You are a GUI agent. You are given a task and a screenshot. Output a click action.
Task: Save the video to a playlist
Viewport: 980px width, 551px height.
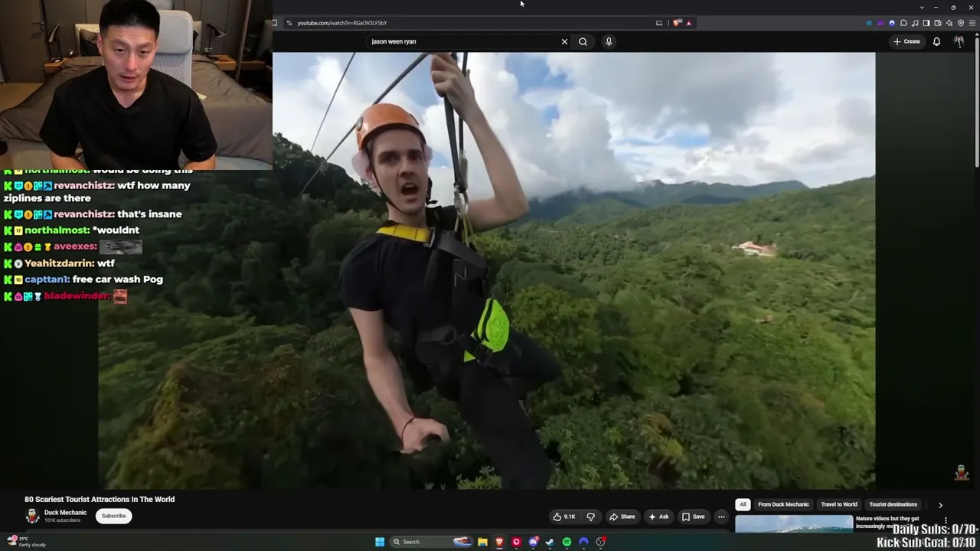pos(693,517)
